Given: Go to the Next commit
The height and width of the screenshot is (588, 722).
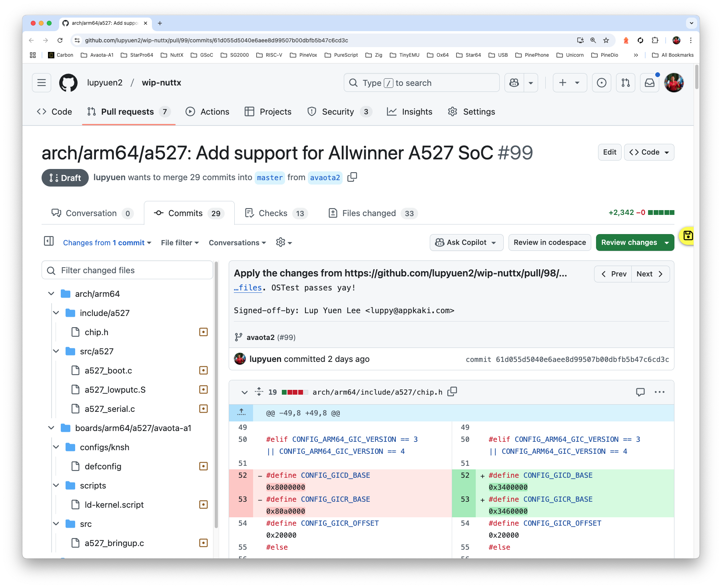Looking at the screenshot, I should (x=650, y=274).
